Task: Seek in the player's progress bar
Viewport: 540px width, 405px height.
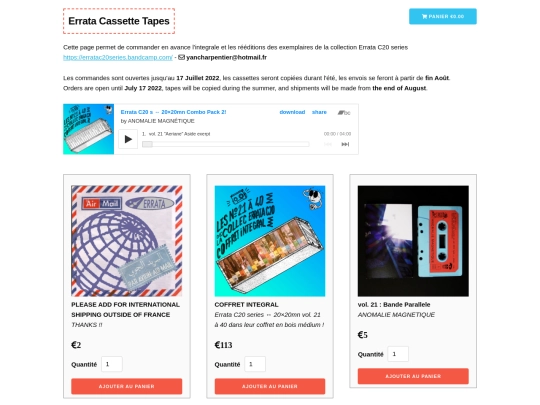Action: [x=226, y=144]
